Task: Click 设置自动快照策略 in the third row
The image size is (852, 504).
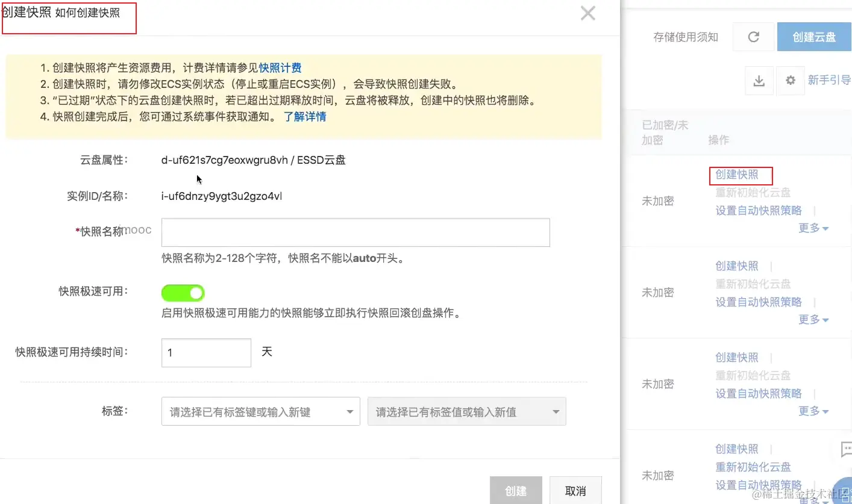Action: coord(759,394)
